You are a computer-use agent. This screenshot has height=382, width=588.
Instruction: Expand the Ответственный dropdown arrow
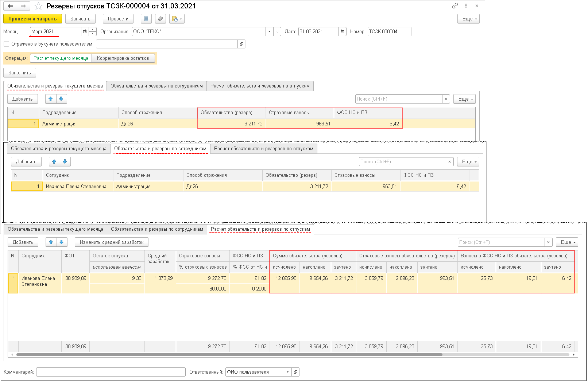pyautogui.click(x=287, y=372)
